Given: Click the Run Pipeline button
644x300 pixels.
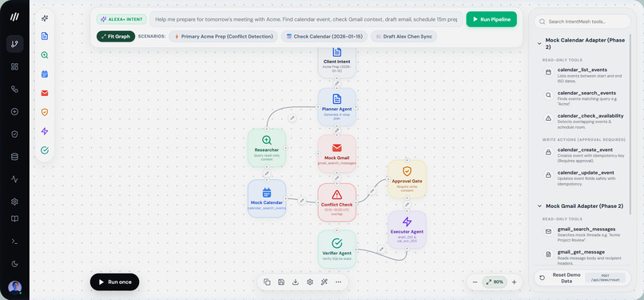Looking at the screenshot, I should click(491, 19).
